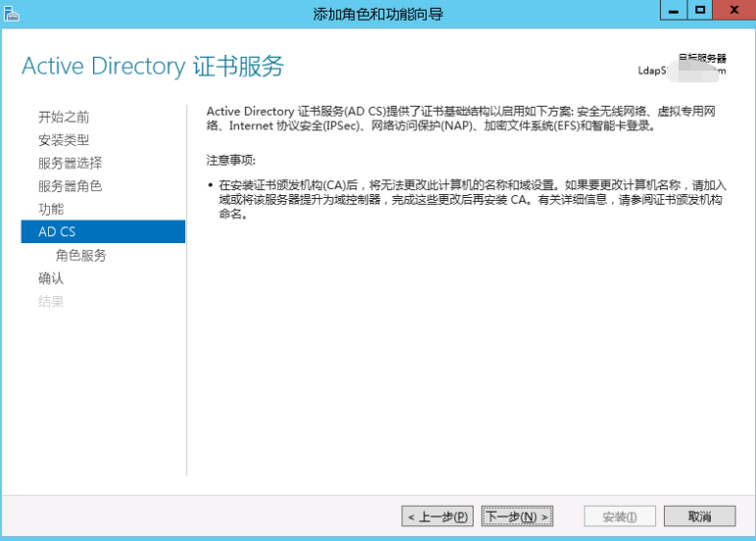Open the 安装类型 step
The height and width of the screenshot is (541, 756).
(64, 140)
